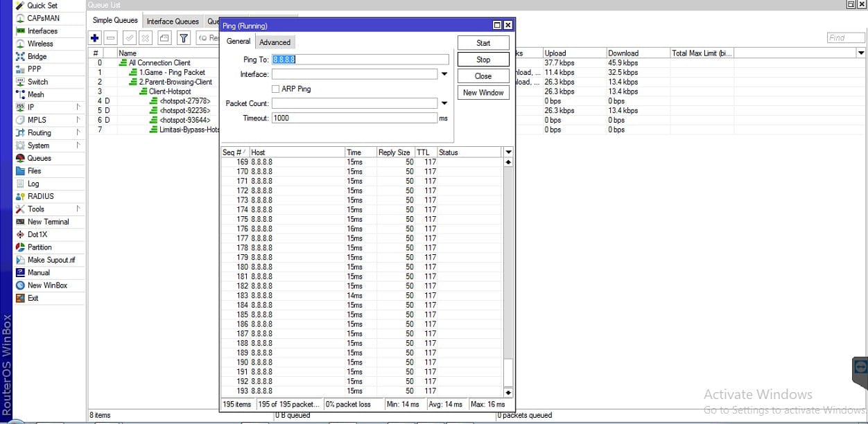The height and width of the screenshot is (424, 868).
Task: Click scroll-up arrow of ping results
Action: [508, 162]
